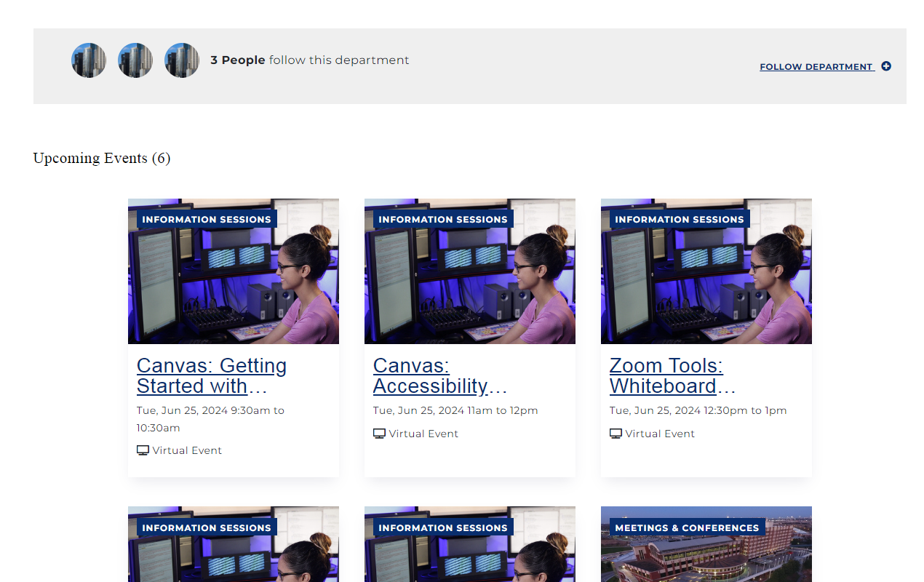This screenshot has width=924, height=582.
Task: Click the Meetings & Conferences category tag
Action: [x=687, y=527]
